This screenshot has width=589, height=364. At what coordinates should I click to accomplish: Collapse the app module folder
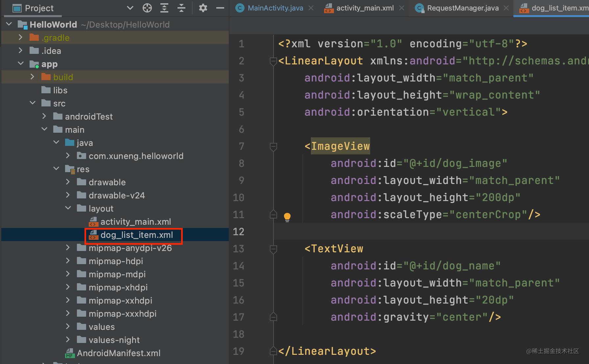[21, 64]
